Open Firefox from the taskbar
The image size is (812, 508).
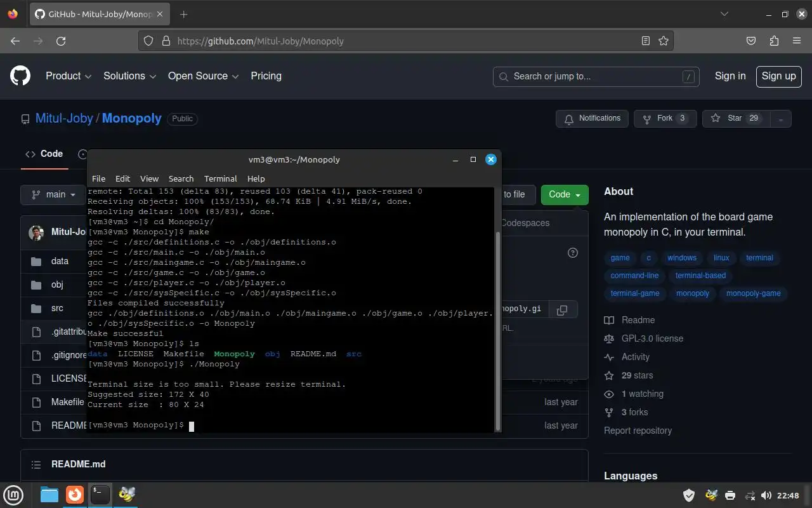tap(75, 494)
